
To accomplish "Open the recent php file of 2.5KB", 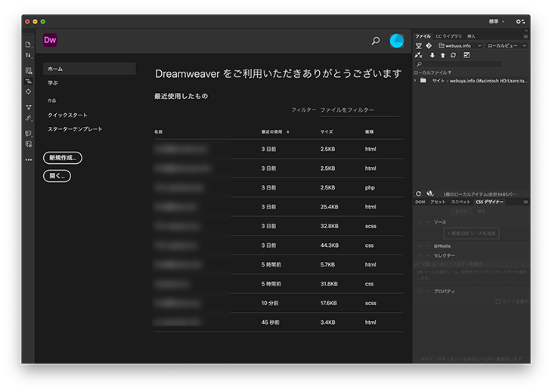I will click(278, 188).
